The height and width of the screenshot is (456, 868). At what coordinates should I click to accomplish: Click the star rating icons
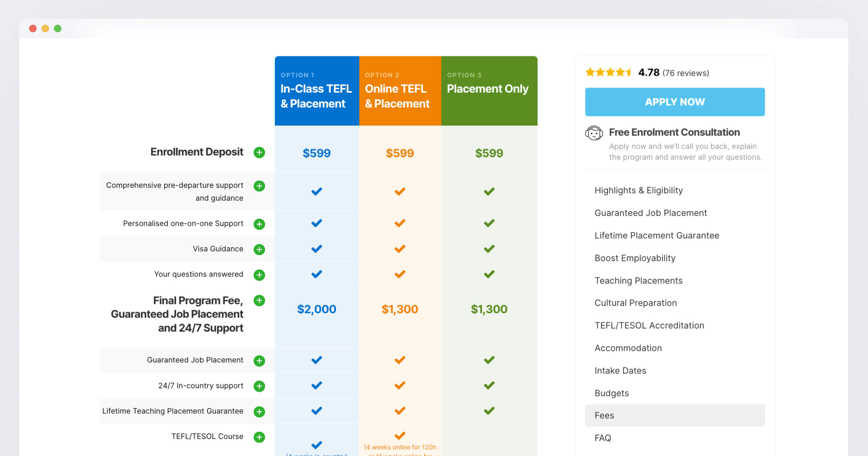click(x=608, y=72)
